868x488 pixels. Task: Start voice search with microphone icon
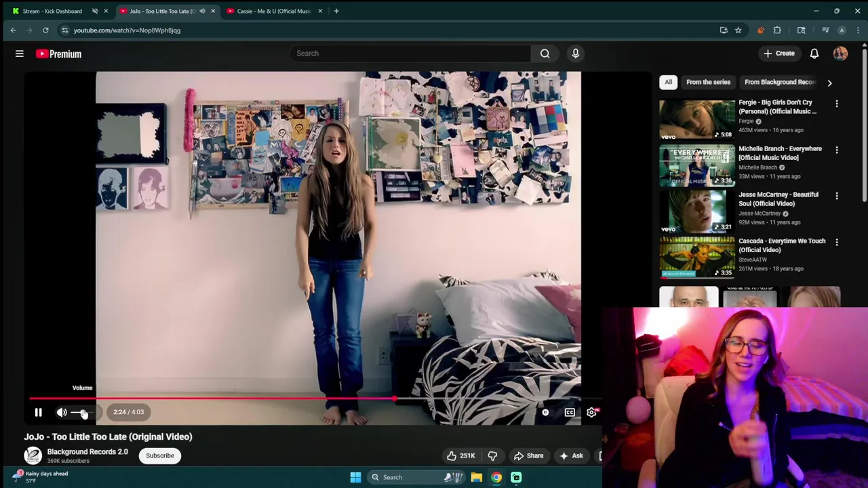click(x=576, y=54)
